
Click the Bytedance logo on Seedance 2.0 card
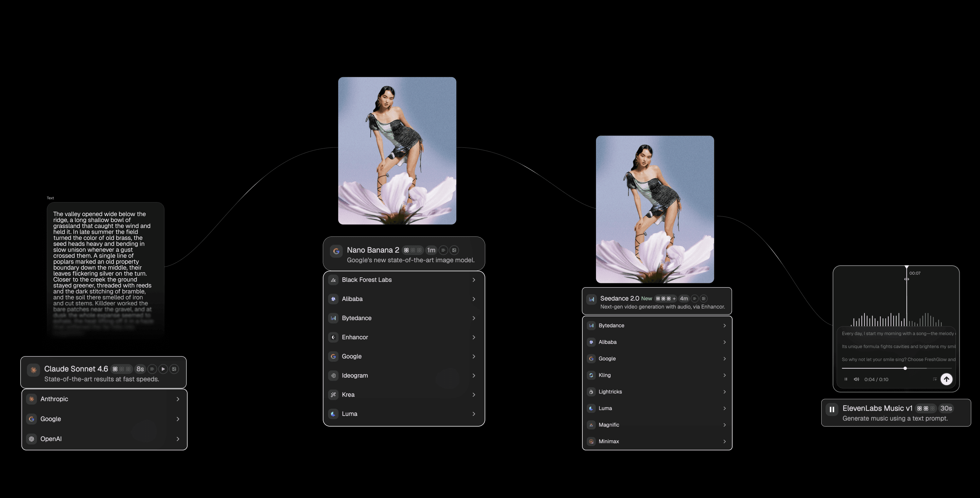coord(592,299)
